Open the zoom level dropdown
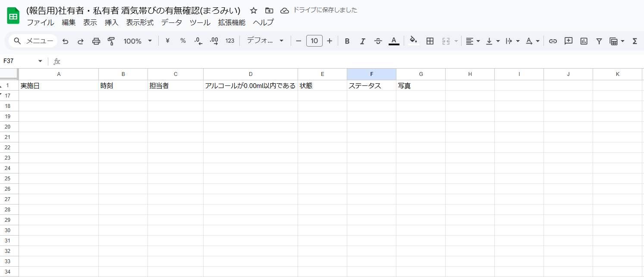The image size is (644, 277). [138, 41]
